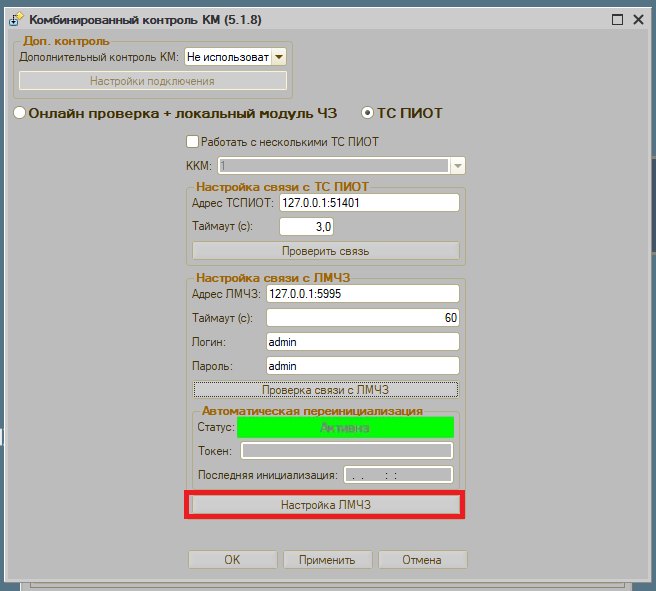Click the Последняя инициализация date field
The image size is (656, 591).
click(398, 475)
